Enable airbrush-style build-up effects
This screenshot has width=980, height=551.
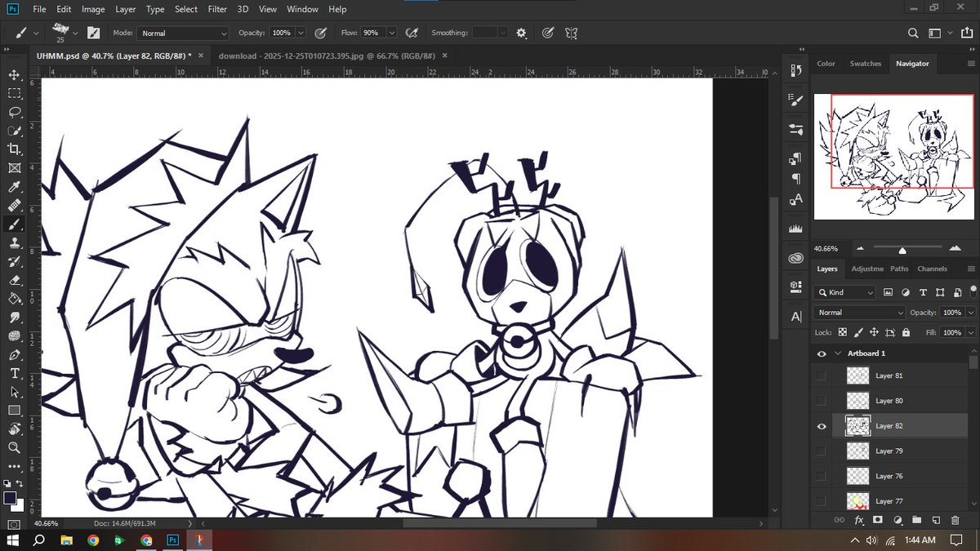412,33
